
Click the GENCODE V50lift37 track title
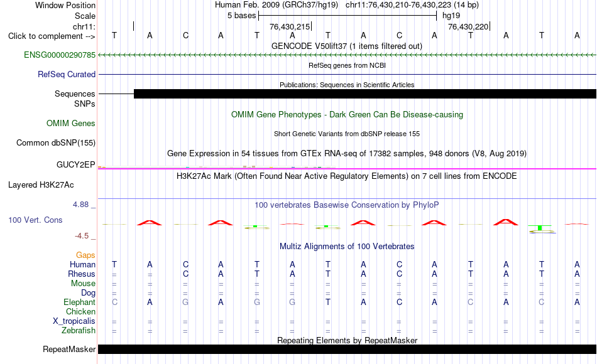tap(347, 46)
